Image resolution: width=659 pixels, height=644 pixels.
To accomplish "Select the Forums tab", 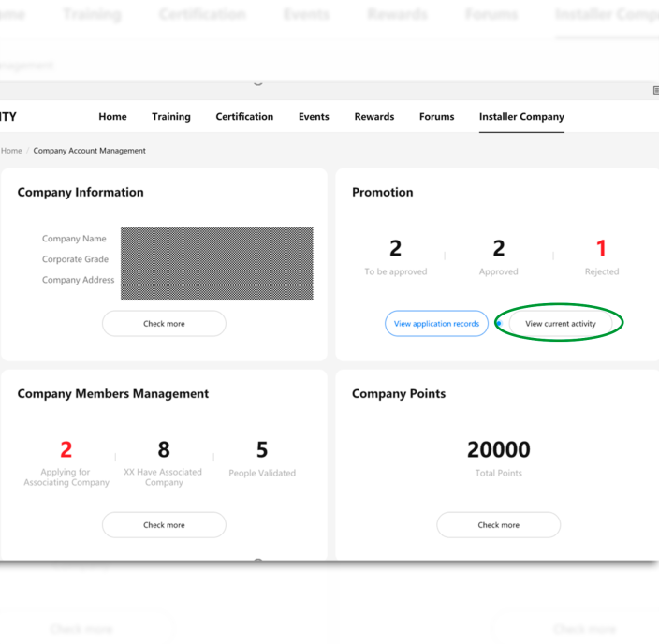I will click(436, 116).
